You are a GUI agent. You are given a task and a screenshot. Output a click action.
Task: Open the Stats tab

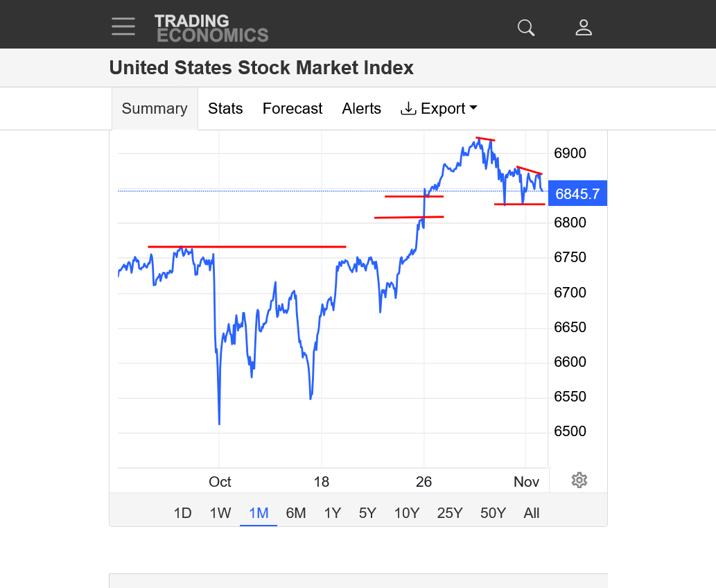coord(225,109)
